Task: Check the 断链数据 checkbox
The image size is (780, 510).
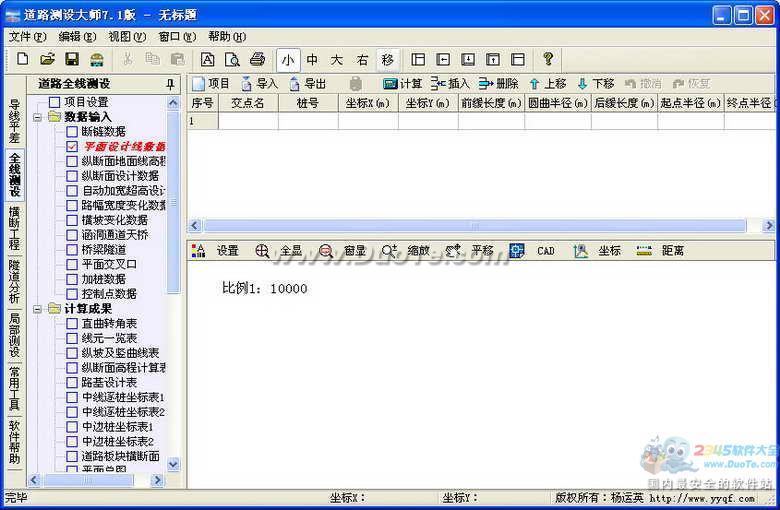Action: 72,131
